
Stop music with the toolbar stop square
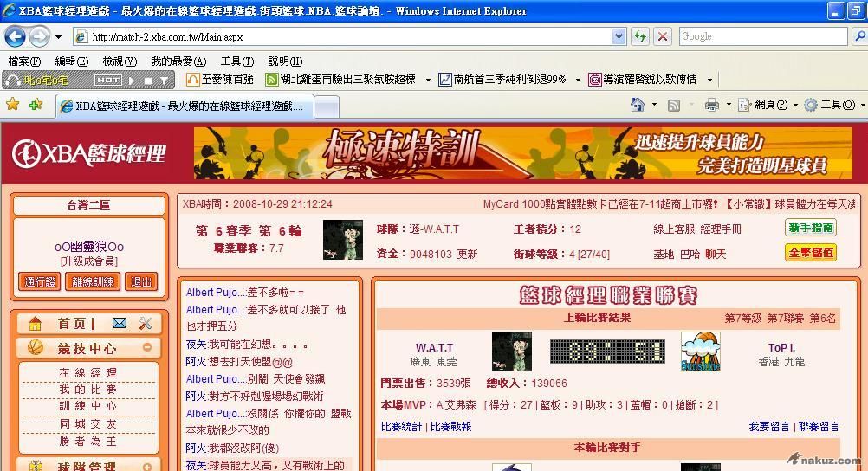coord(148,81)
